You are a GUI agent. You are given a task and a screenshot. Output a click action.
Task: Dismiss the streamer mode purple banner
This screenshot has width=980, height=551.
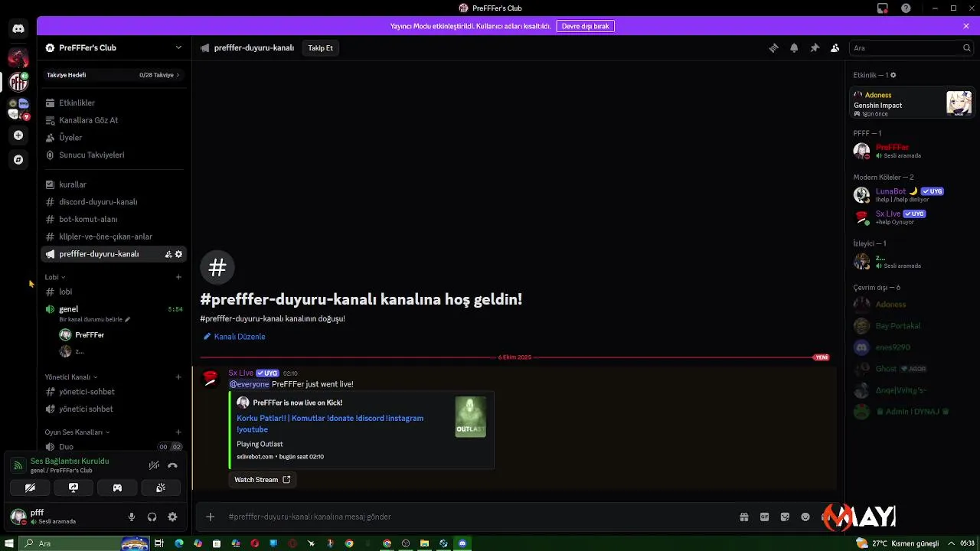pos(966,26)
